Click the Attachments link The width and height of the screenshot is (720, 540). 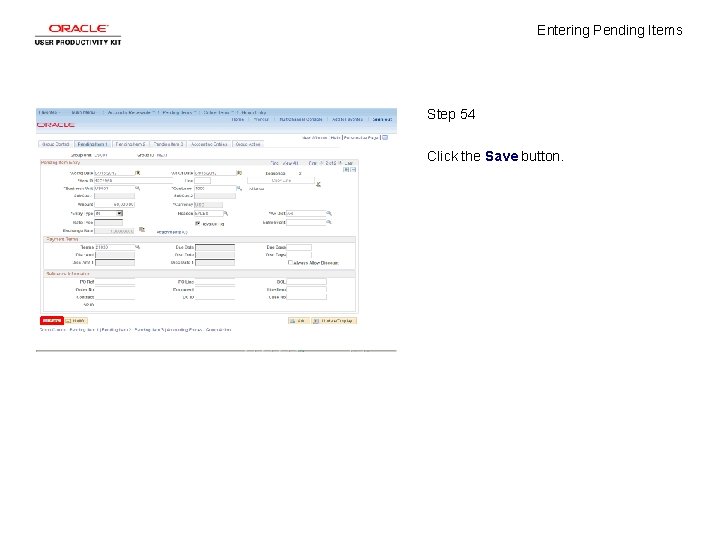tap(172, 232)
